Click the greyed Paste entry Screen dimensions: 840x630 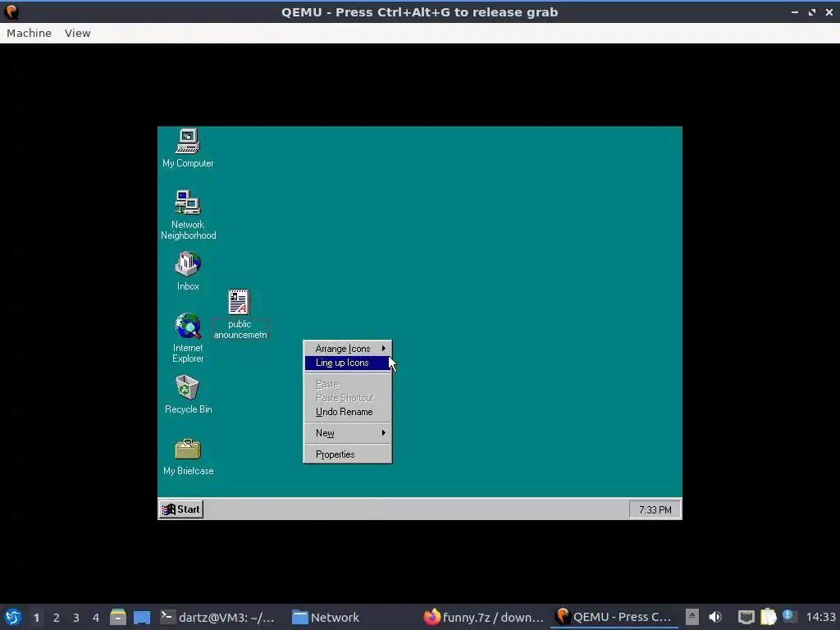(348, 384)
